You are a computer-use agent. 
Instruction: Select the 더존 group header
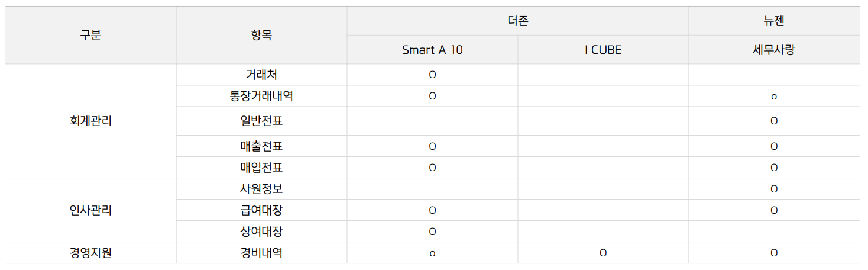click(517, 21)
